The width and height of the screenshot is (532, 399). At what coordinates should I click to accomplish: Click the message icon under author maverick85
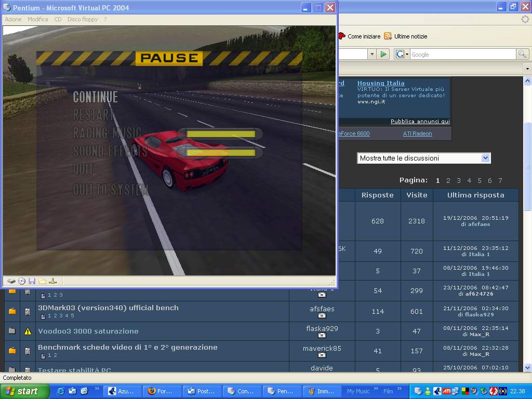(322, 355)
